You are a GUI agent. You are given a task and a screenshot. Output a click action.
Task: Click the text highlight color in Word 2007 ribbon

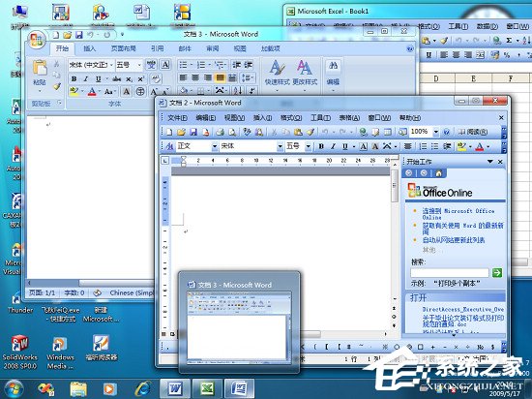point(74,91)
